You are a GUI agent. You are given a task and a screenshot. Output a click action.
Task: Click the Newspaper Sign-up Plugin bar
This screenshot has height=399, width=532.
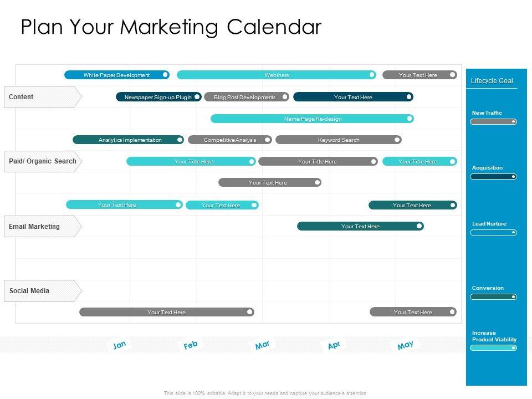158,97
